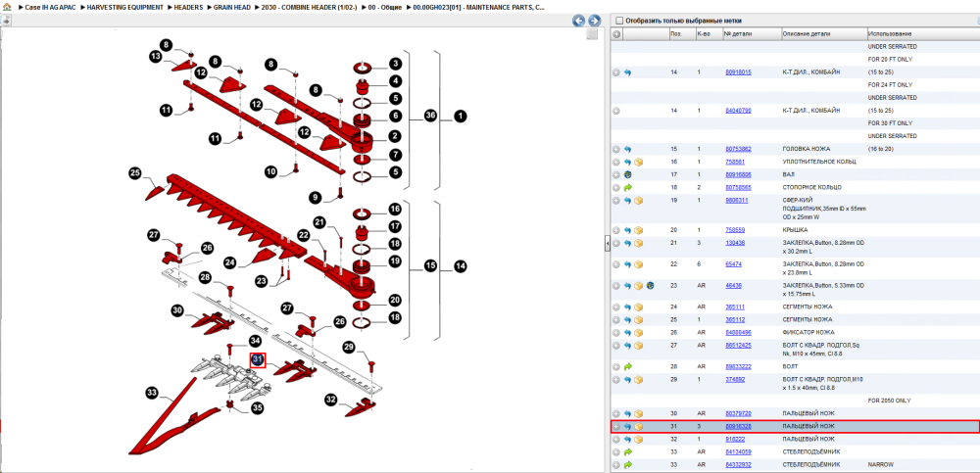Toggle the small square box in the diagram's top corner
The width and height of the screenshot is (980, 473).
[592, 35]
